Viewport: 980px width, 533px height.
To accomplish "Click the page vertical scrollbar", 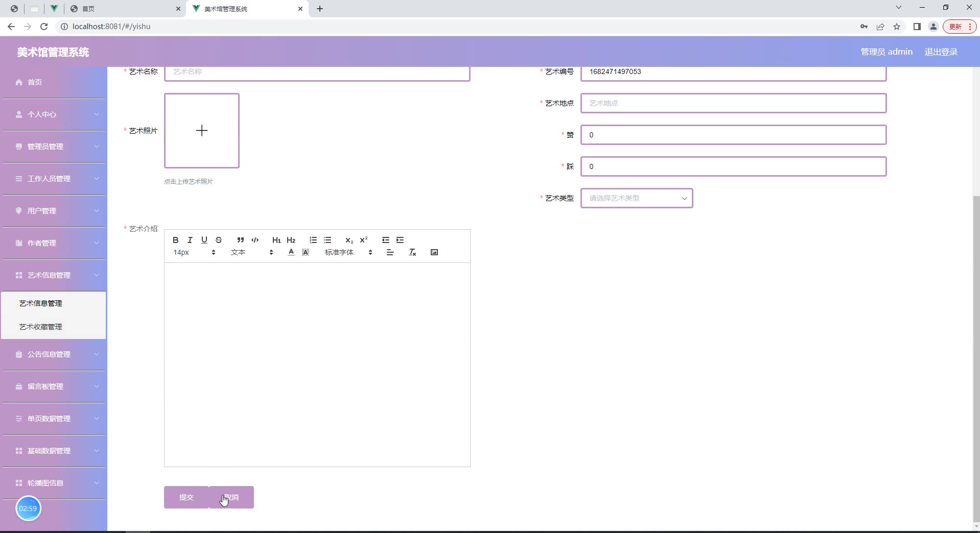I will (x=976, y=359).
